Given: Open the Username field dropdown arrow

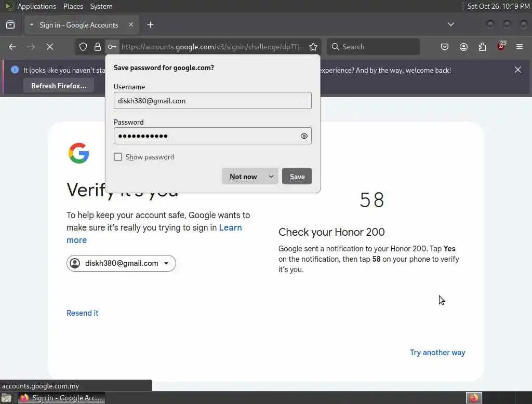Looking at the screenshot, I should tap(304, 101).
